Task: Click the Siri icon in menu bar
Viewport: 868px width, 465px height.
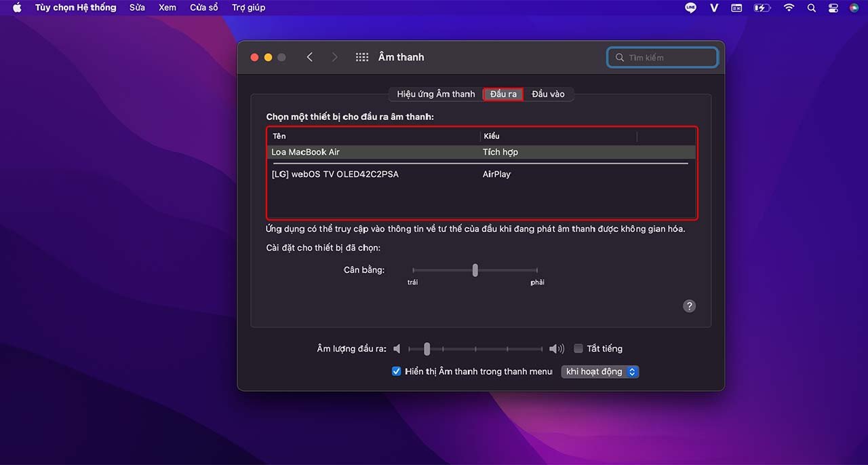Action: coord(854,7)
